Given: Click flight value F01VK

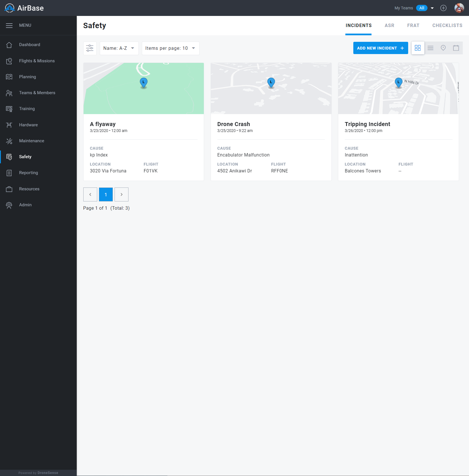Looking at the screenshot, I should point(151,171).
